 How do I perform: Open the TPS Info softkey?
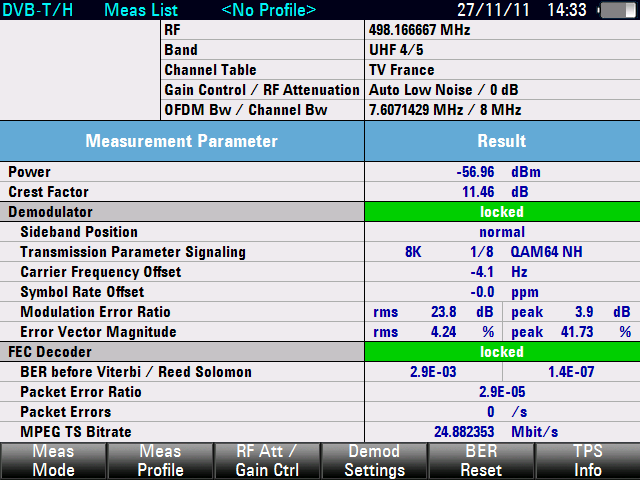588,461
